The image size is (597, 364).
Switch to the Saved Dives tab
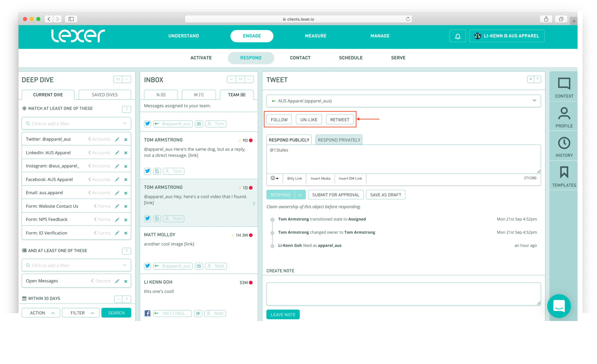pyautogui.click(x=105, y=95)
